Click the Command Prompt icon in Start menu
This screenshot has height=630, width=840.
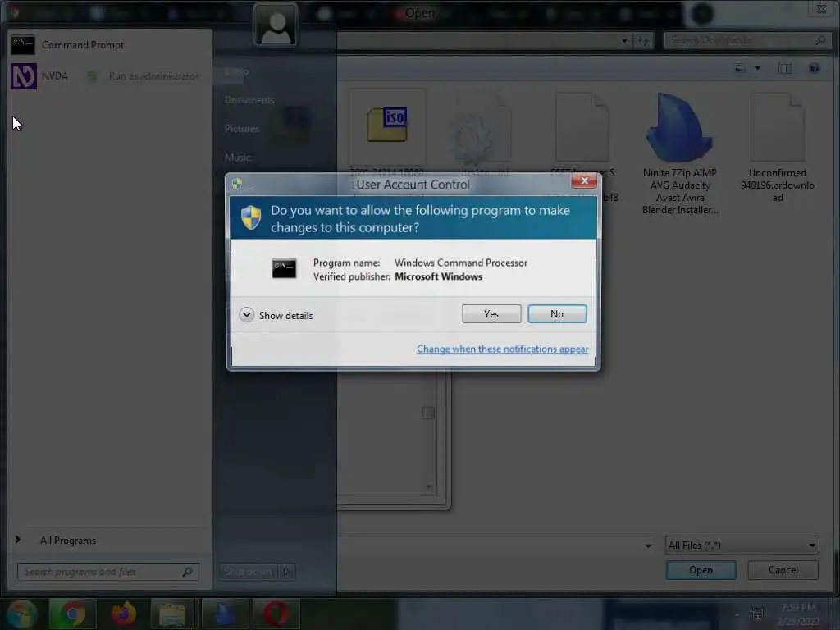pos(23,45)
